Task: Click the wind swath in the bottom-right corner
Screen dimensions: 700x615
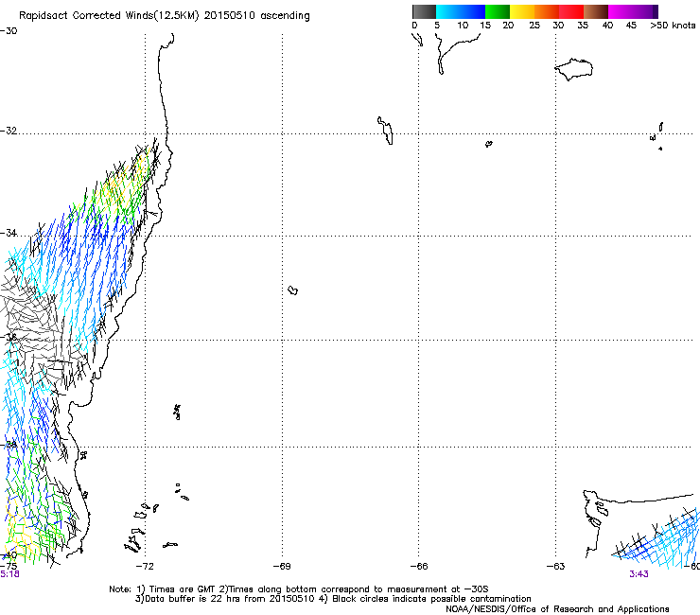Action: click(x=656, y=538)
